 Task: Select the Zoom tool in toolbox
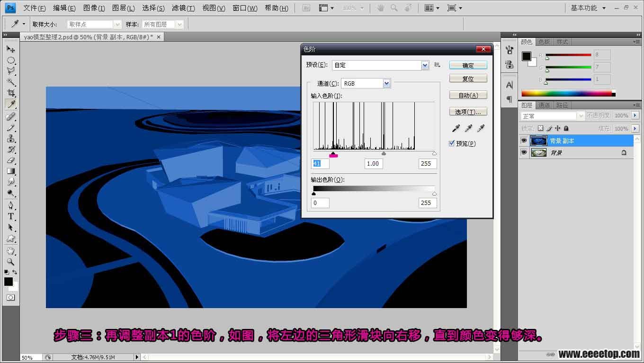tap(10, 262)
